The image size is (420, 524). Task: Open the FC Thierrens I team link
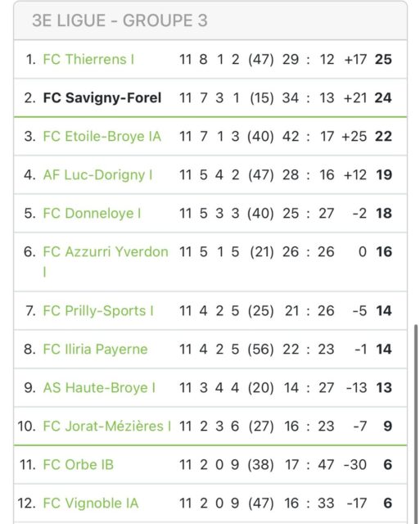click(88, 60)
